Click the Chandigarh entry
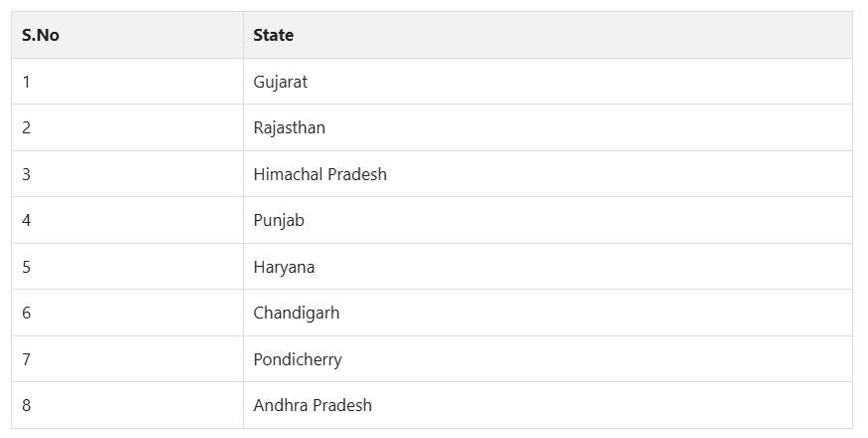868x438 pixels. pos(297,314)
